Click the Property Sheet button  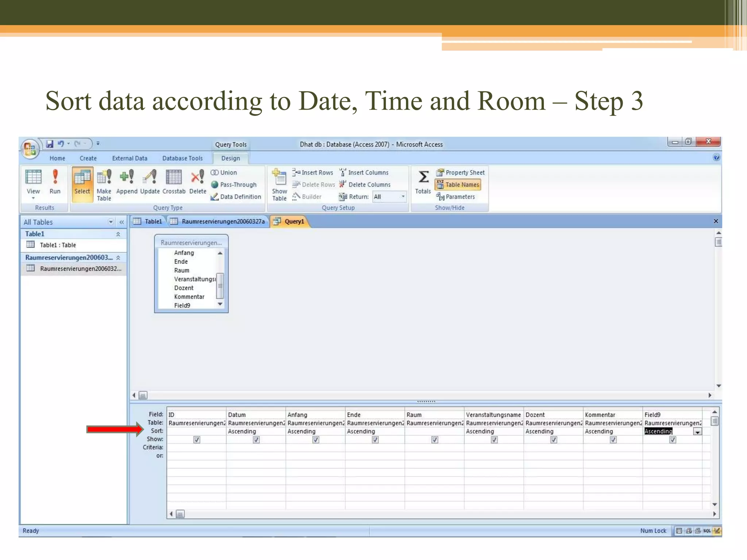pos(461,172)
